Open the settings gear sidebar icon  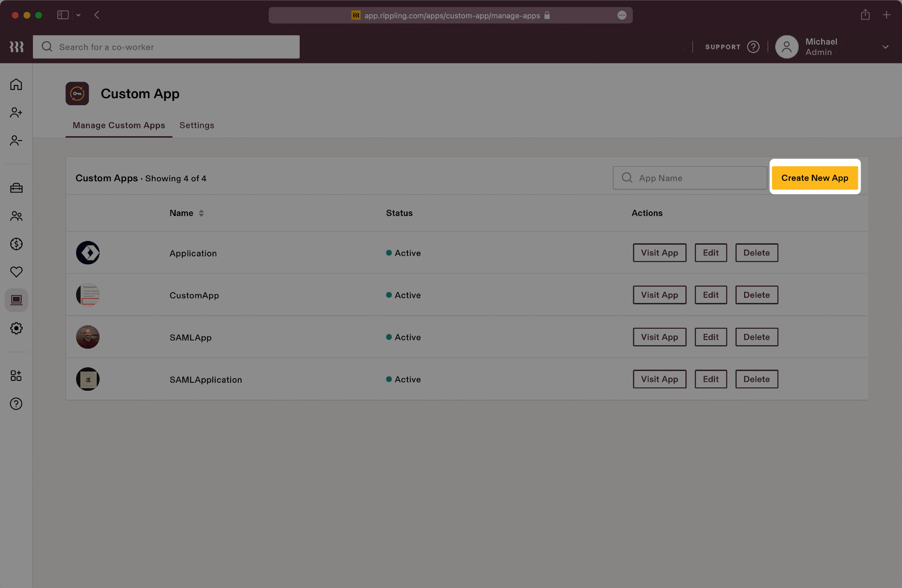(x=16, y=328)
